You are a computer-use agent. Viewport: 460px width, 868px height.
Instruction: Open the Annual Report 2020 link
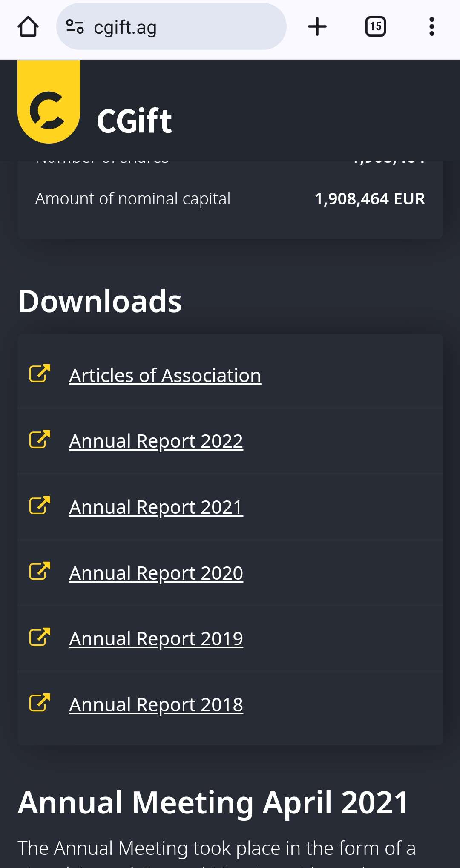156,573
